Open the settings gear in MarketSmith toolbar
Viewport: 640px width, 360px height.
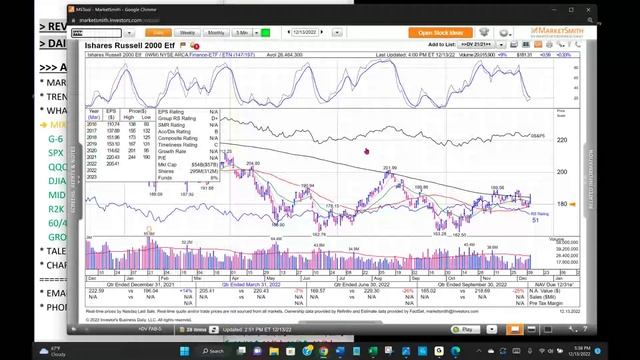[504, 33]
